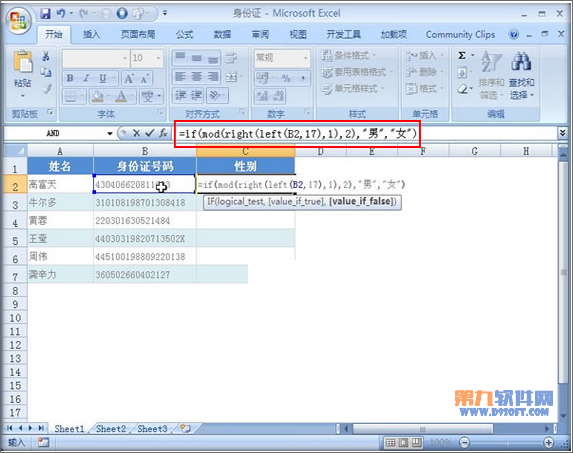The image size is (573, 453).
Task: Click inside formula bar text
Action: (x=298, y=134)
